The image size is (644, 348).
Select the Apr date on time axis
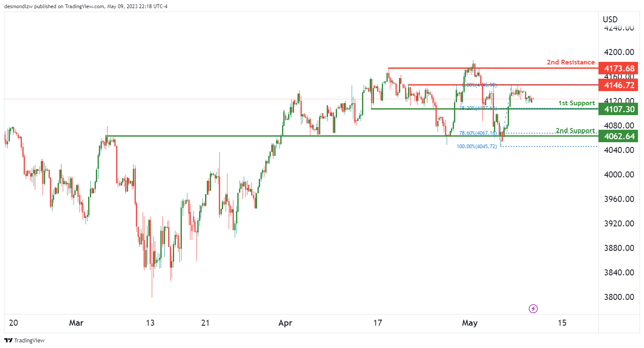tap(284, 323)
